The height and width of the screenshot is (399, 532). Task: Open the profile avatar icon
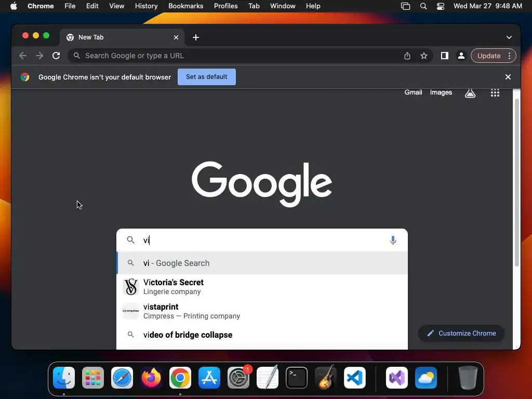[461, 56]
